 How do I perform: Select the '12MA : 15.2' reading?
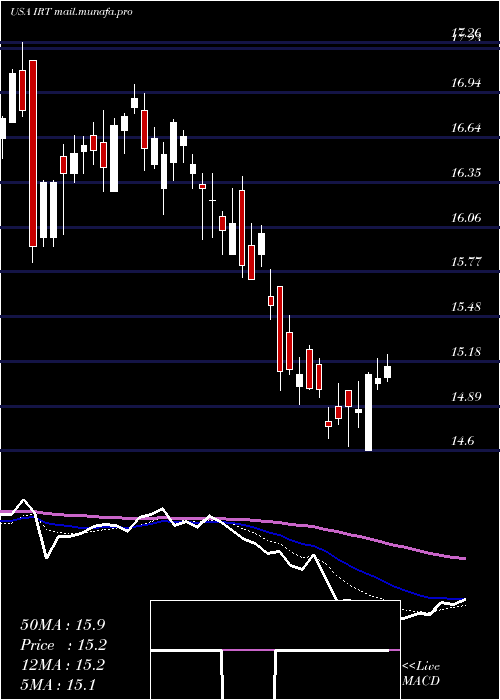62,665
